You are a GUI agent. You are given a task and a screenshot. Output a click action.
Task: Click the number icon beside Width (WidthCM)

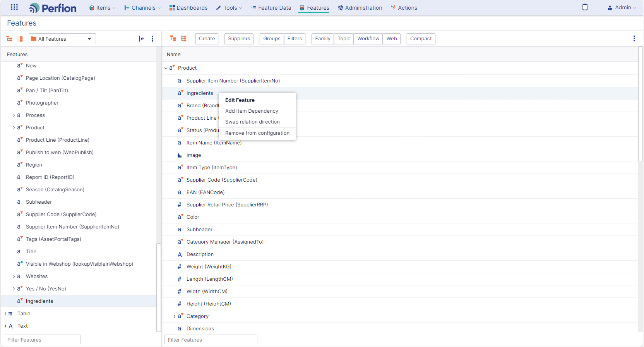(x=179, y=292)
